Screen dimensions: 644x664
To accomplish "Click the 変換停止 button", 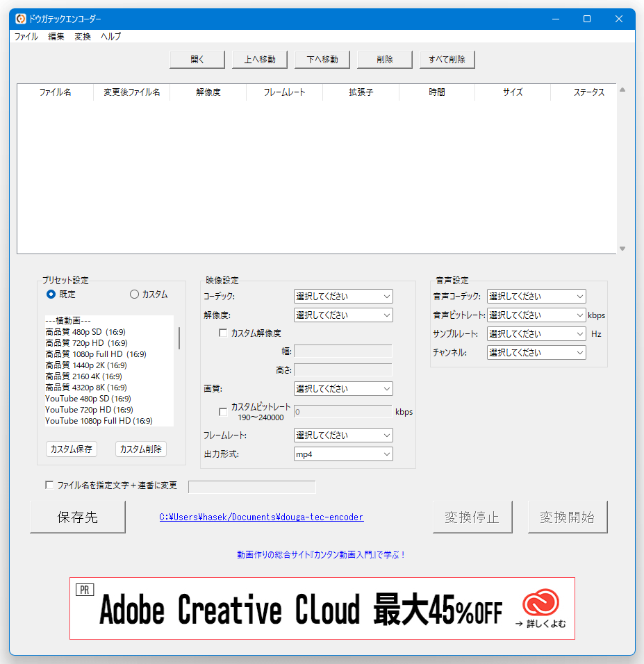I will point(472,517).
